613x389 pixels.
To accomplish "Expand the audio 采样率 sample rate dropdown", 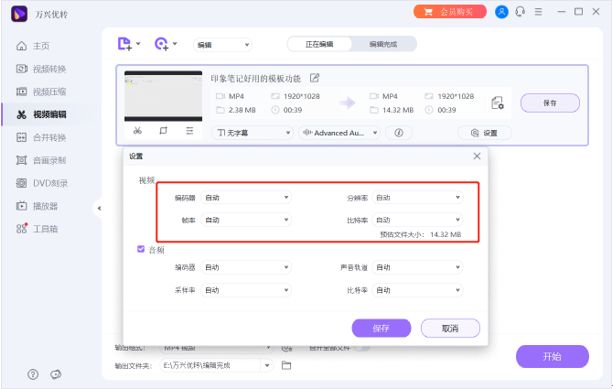I will [246, 290].
